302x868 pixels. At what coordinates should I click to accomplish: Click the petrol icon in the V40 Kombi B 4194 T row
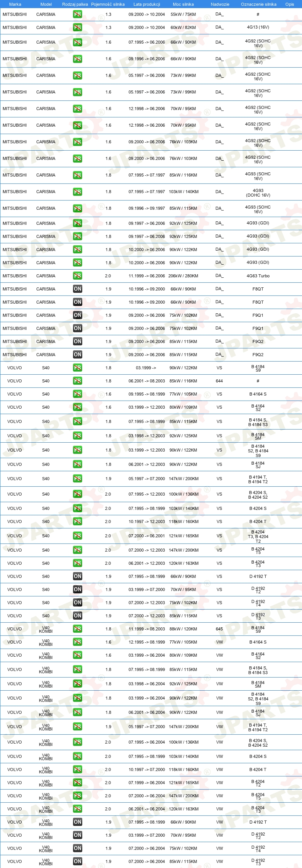pyautogui.click(x=77, y=727)
